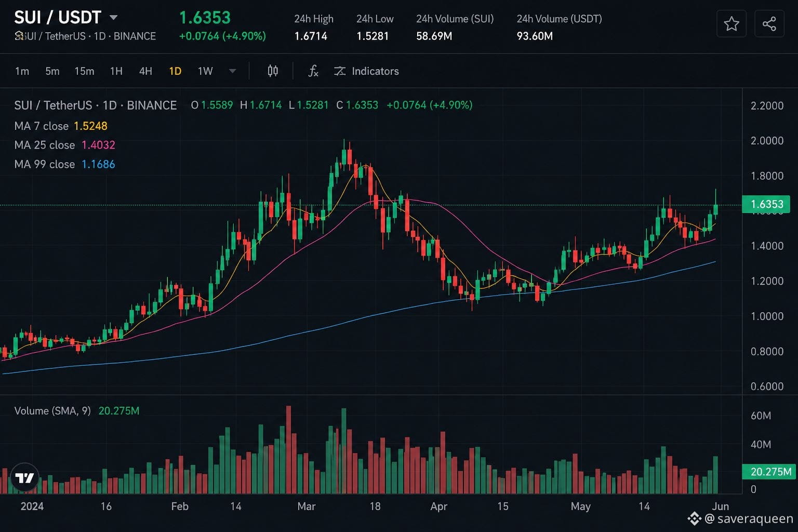Screen dimensions: 798x532
Task: Click the 2.2000 label on the price axis
Action: point(767,106)
